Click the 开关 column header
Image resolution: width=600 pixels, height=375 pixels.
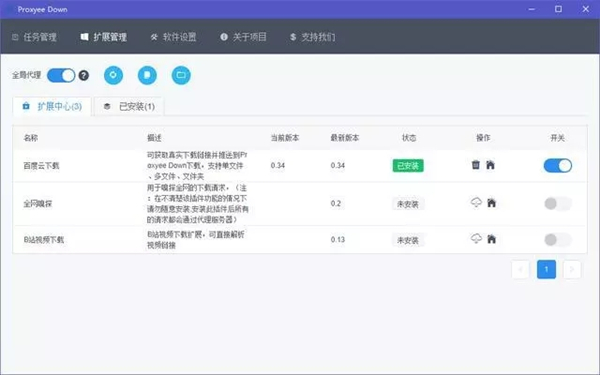558,138
